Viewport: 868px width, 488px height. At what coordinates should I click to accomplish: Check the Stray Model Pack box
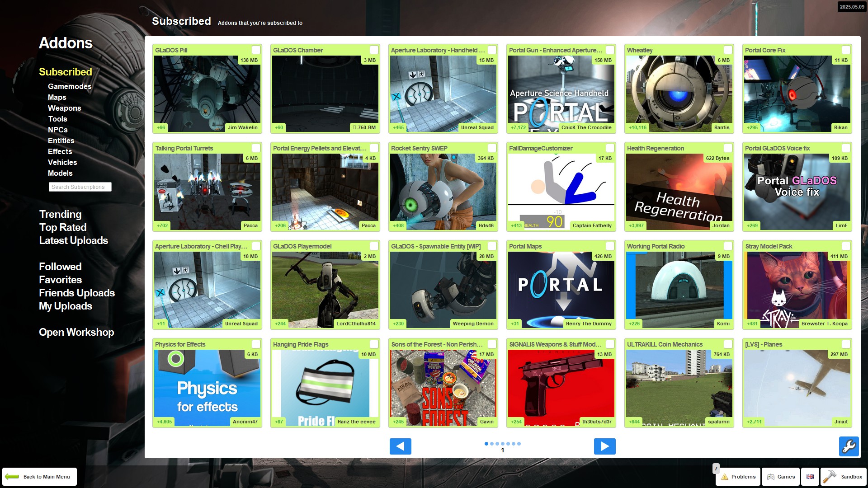tap(846, 246)
